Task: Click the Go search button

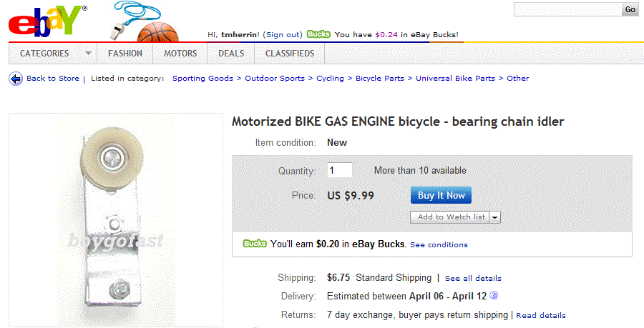Action: click(x=630, y=9)
